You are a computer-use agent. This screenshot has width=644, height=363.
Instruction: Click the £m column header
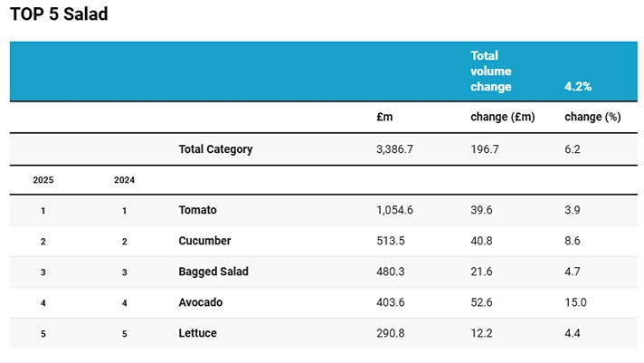tap(384, 118)
